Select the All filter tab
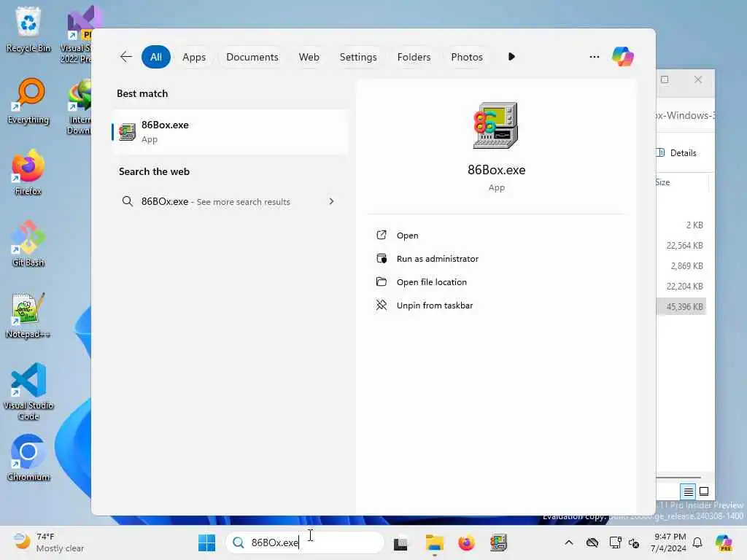Viewport: 747px width, 560px height. point(156,57)
